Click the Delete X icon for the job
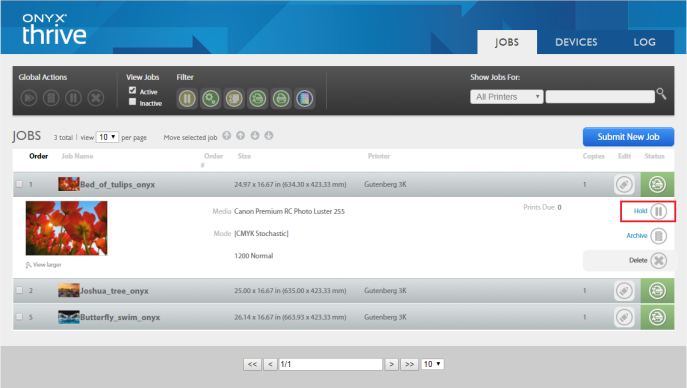This screenshot has width=687, height=388. (658, 261)
